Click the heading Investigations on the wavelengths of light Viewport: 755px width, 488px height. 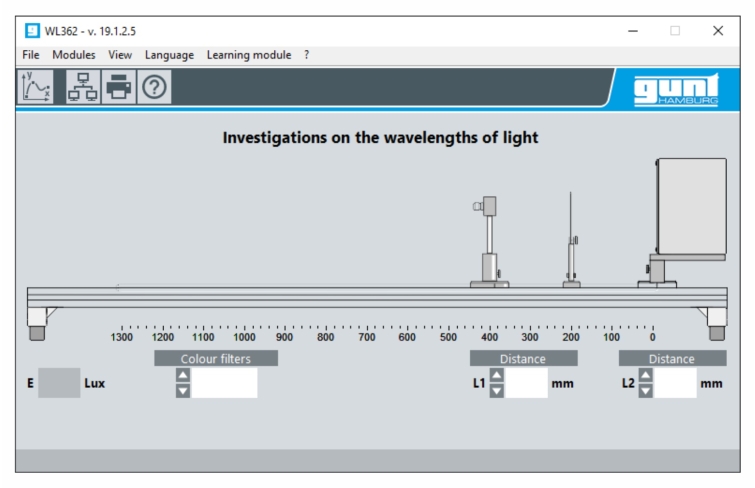coord(380,138)
